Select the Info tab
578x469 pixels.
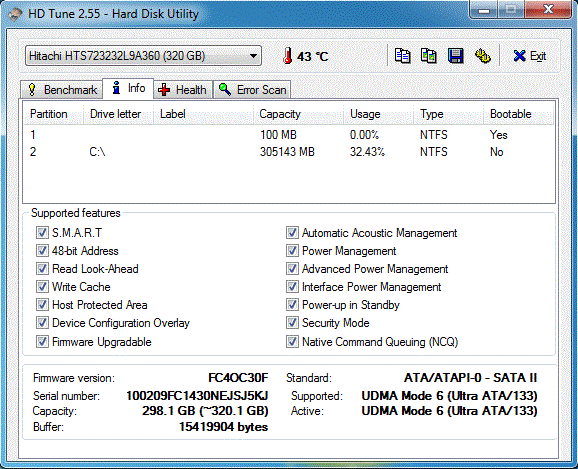point(128,88)
